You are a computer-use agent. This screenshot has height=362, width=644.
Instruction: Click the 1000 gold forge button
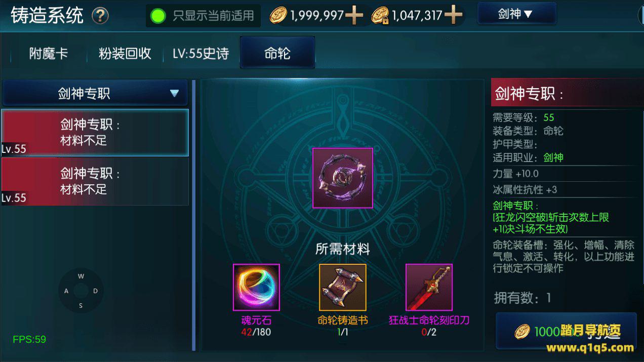click(x=566, y=331)
